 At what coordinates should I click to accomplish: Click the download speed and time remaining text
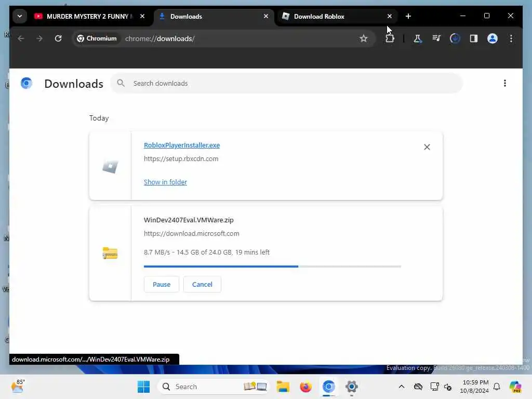(x=207, y=252)
